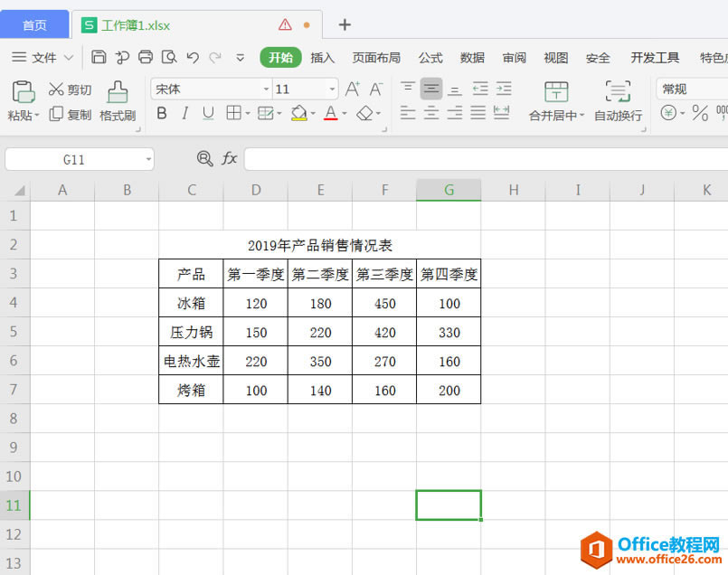Image resolution: width=728 pixels, height=575 pixels.
Task: Open the 文件 menu
Action: click(x=43, y=58)
